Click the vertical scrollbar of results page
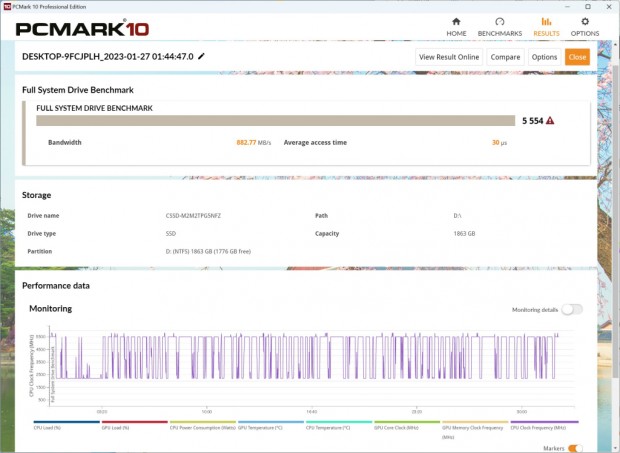Image resolution: width=620 pixels, height=453 pixels. click(616, 221)
